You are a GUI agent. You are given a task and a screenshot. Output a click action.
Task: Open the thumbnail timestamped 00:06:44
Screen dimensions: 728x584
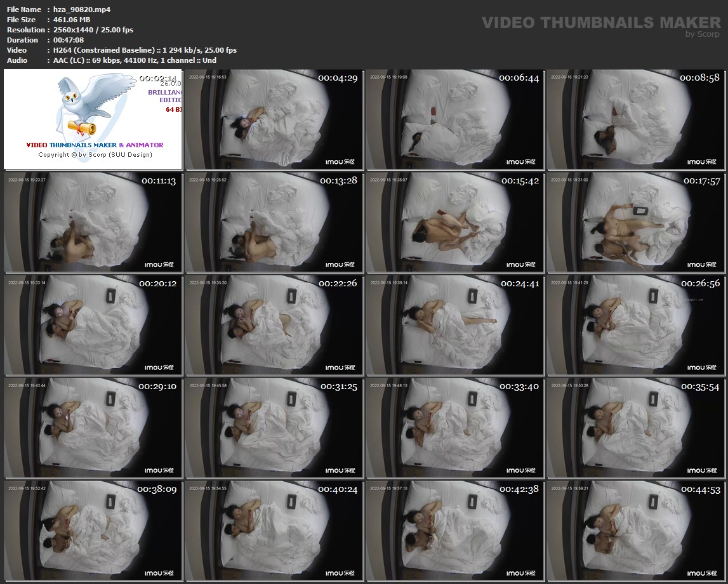click(454, 119)
